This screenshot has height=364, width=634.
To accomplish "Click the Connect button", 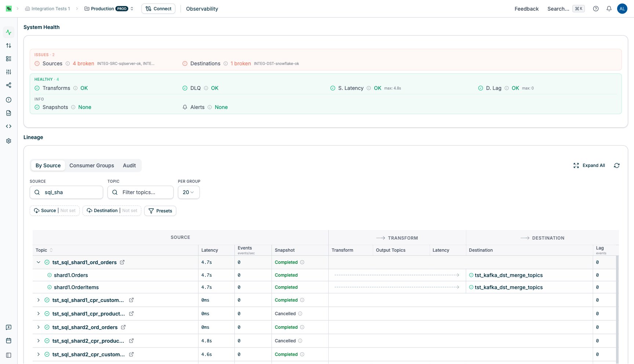I will pos(158,9).
